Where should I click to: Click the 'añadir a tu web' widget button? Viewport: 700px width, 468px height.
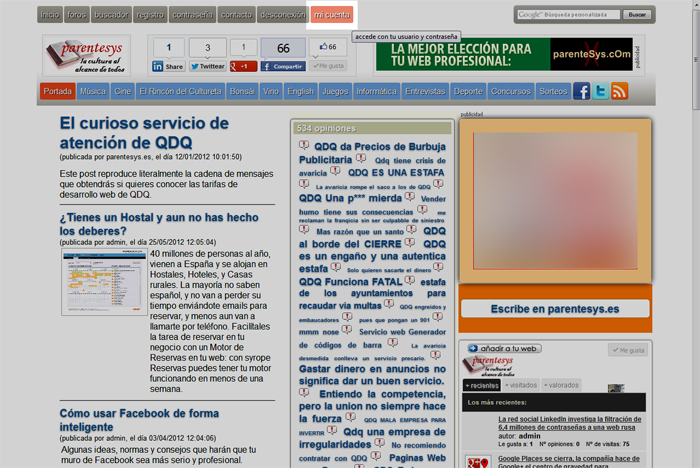(x=504, y=348)
